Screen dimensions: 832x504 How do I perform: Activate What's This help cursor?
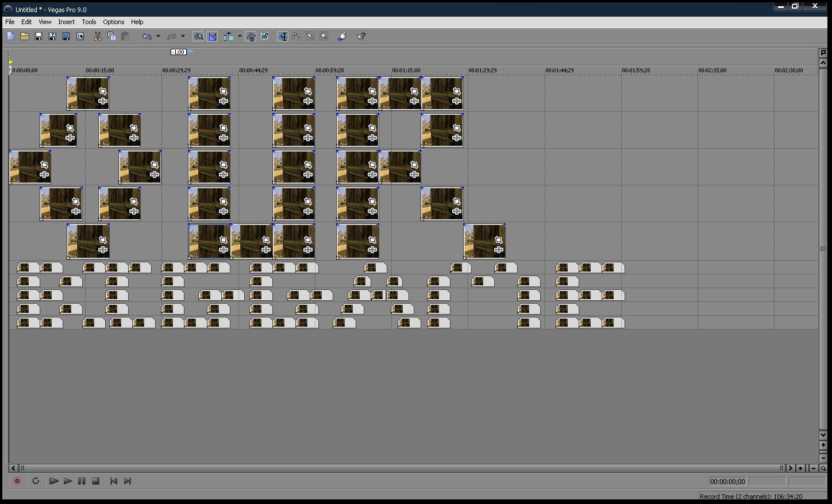[x=361, y=36]
